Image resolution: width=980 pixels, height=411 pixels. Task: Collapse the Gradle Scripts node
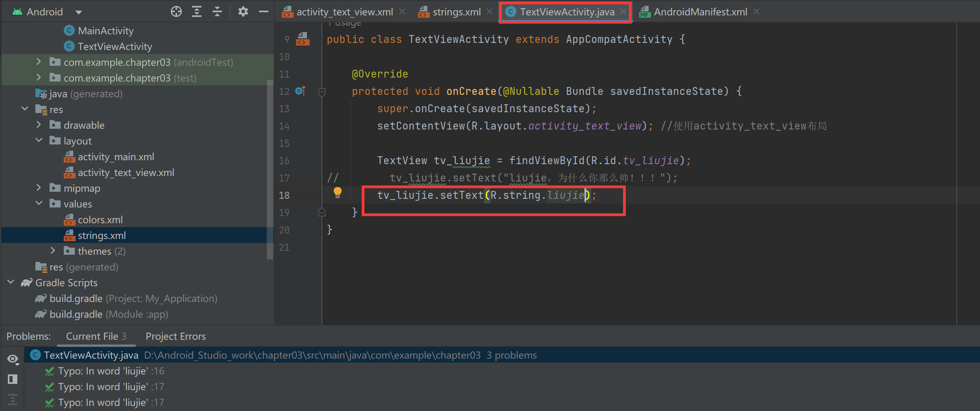[11, 282]
